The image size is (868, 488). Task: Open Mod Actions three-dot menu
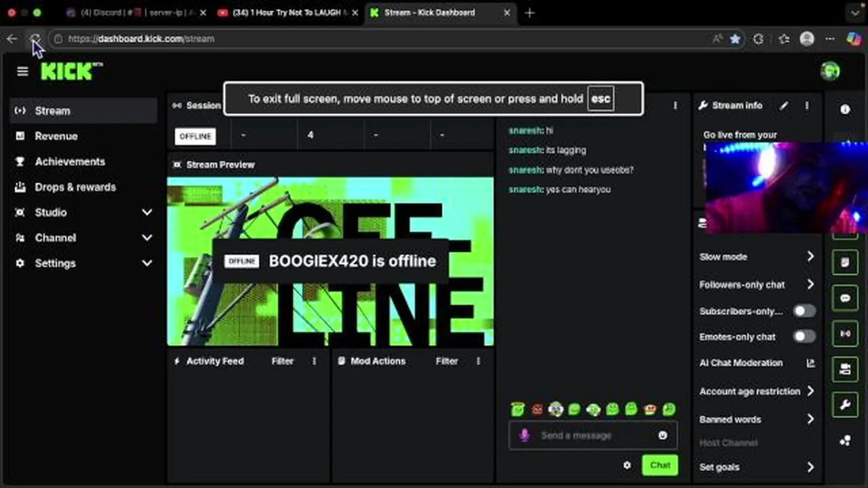point(478,361)
